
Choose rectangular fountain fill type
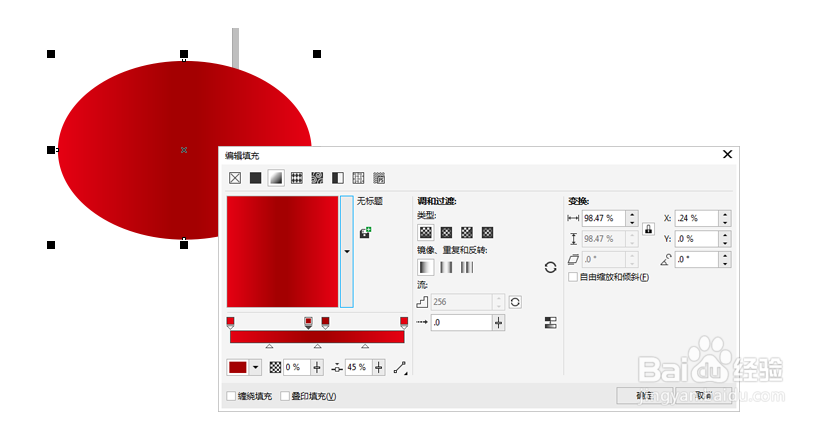click(488, 232)
